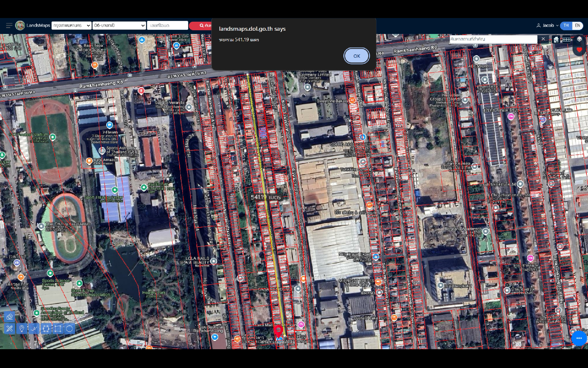Select the circle drawing tool
The width and height of the screenshot is (588, 368).
(x=70, y=329)
